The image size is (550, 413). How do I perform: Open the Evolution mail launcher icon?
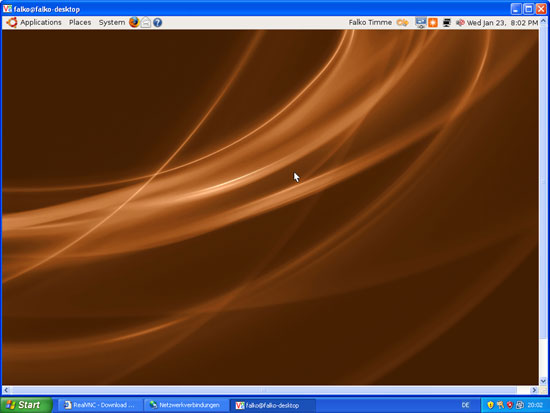[x=146, y=22]
